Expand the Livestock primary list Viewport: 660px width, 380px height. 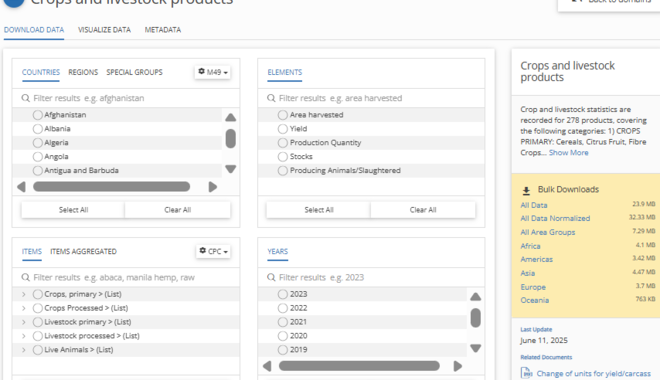coord(24,322)
